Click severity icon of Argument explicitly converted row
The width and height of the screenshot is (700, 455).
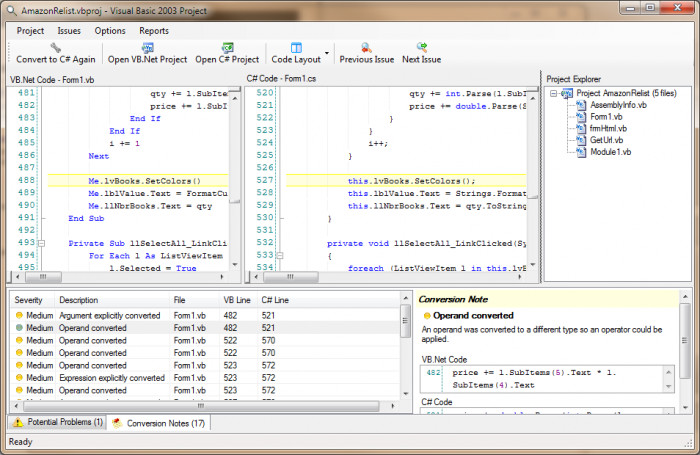click(19, 315)
